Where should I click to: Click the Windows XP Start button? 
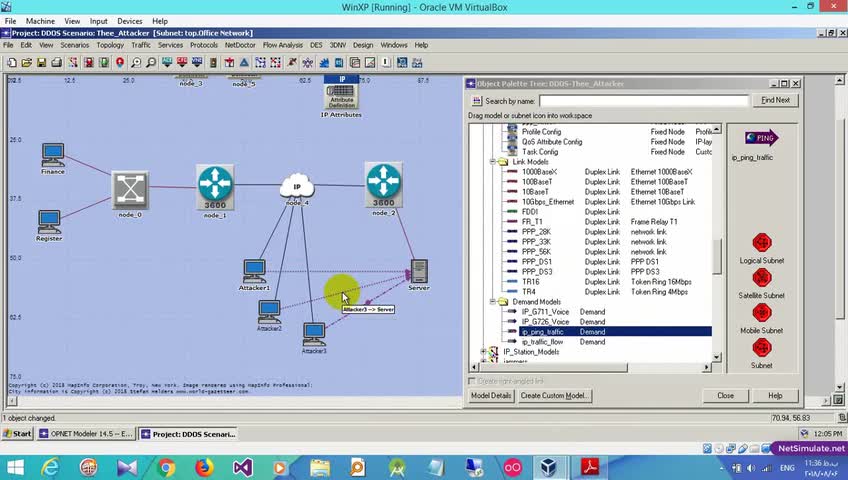pos(18,434)
